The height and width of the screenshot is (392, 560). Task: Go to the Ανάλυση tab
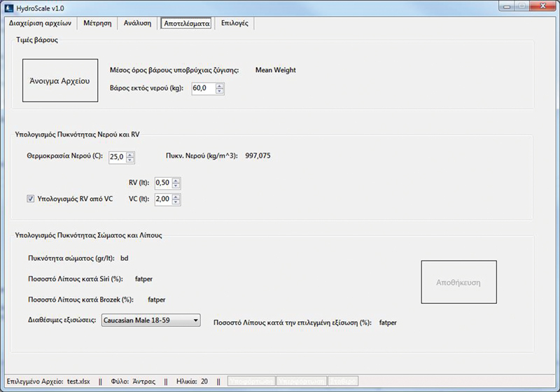coord(137,23)
